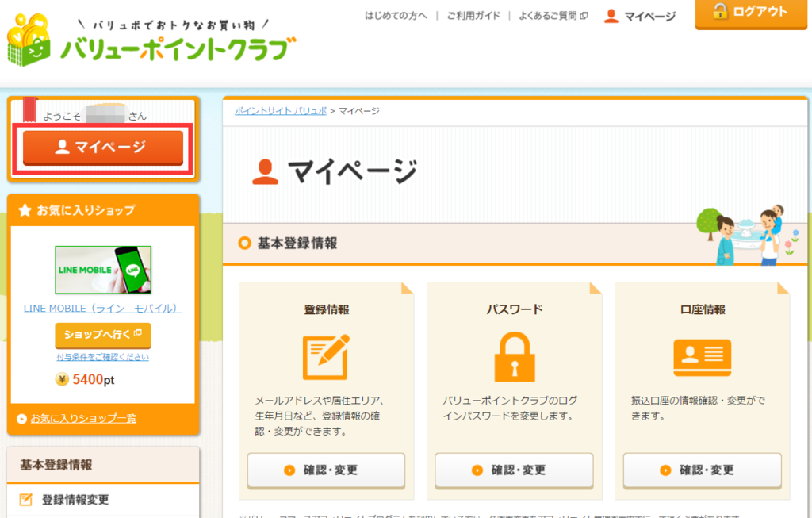Click the large person icon beside マイページ heading

[x=265, y=172]
